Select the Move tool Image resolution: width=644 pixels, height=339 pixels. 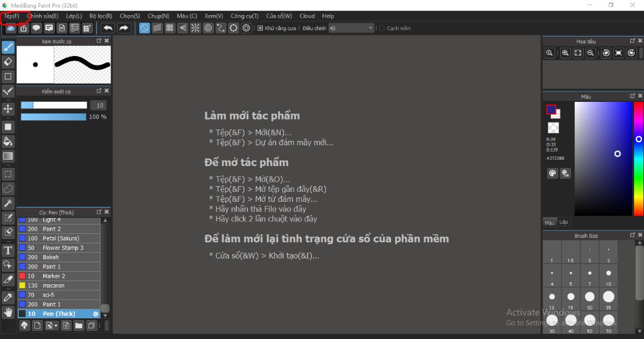coord(8,109)
